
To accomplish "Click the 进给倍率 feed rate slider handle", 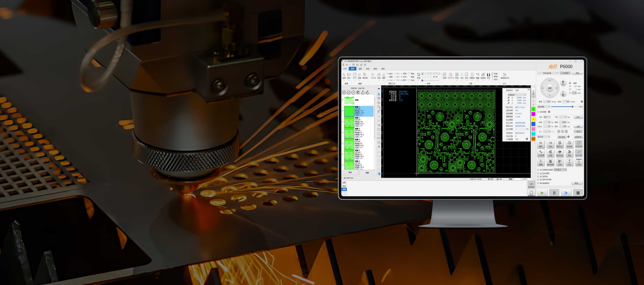I will point(572,107).
